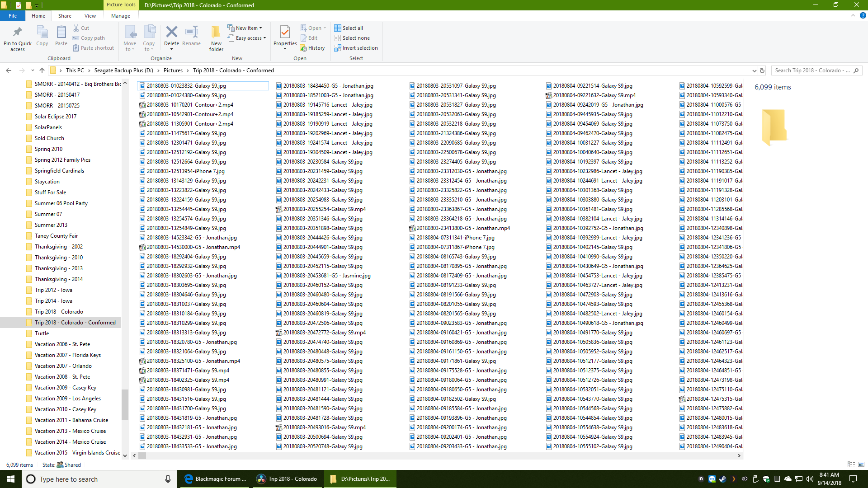Screen dimensions: 868x488
Task: Open the Copy to dropdown
Action: pos(149,38)
